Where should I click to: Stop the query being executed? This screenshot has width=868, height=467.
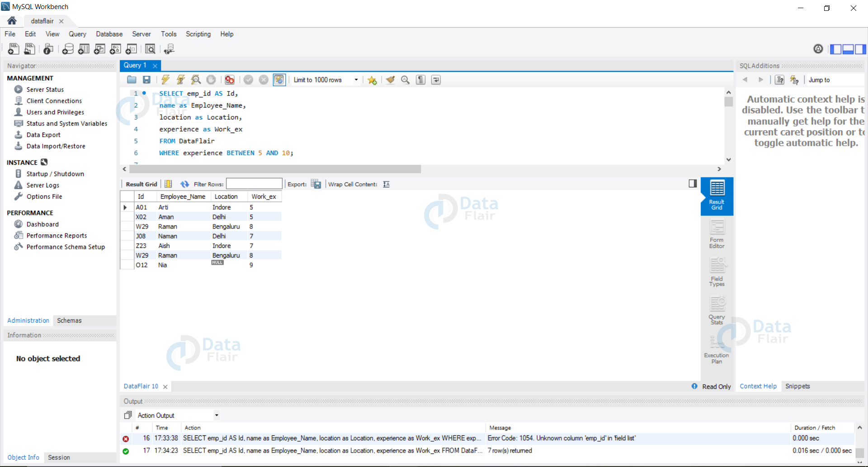(x=211, y=80)
